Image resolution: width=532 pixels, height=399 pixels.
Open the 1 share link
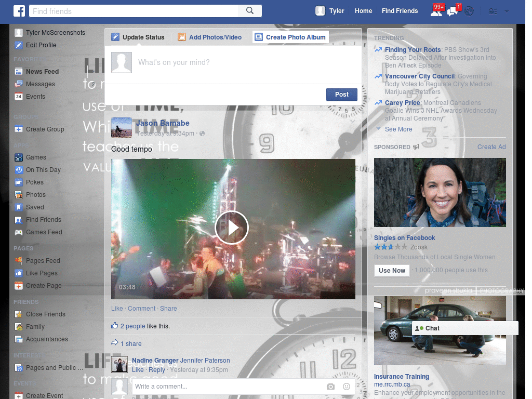pos(131,344)
